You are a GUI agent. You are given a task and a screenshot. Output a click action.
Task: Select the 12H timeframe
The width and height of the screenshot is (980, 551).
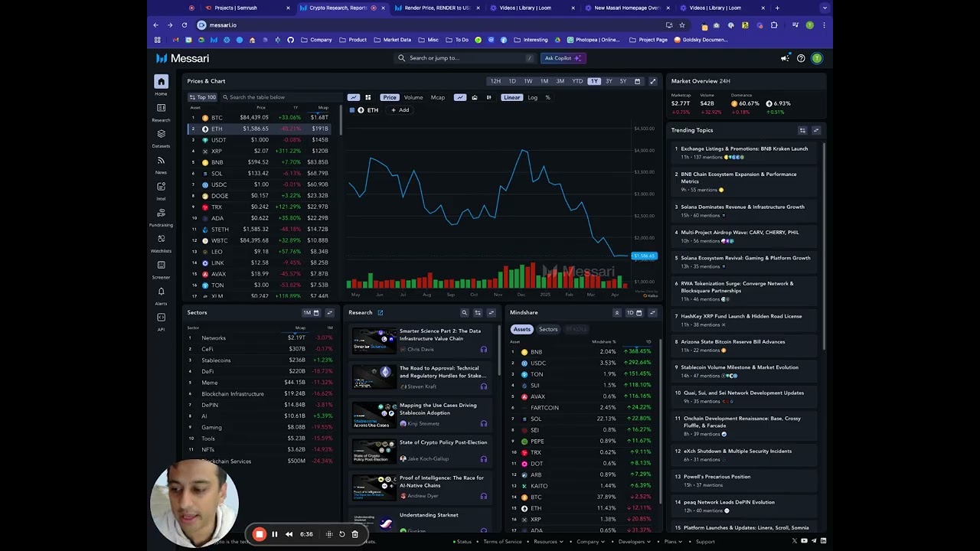[495, 81]
